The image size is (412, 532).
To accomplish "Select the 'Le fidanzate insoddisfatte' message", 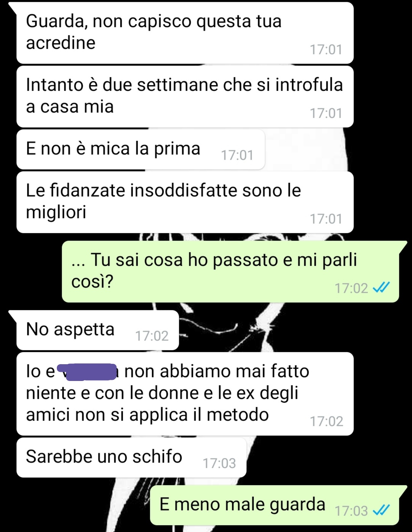I will coord(185,202).
